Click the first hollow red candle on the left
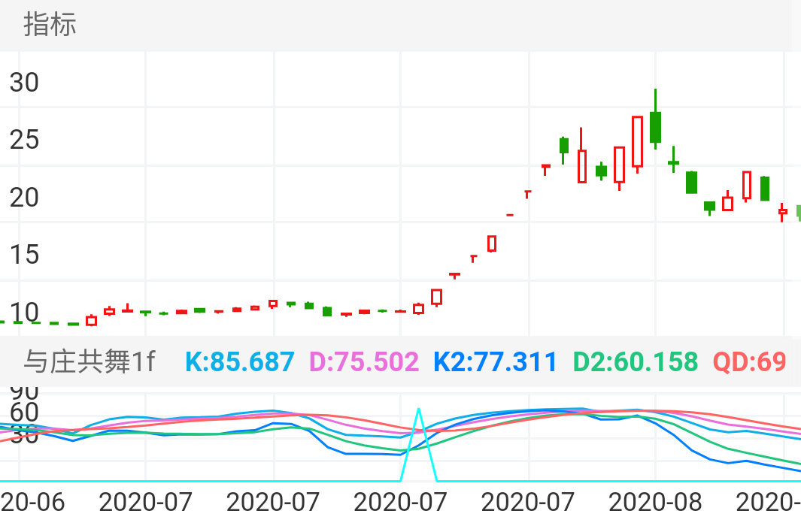Image resolution: width=801 pixels, height=532 pixels. pos(91,321)
